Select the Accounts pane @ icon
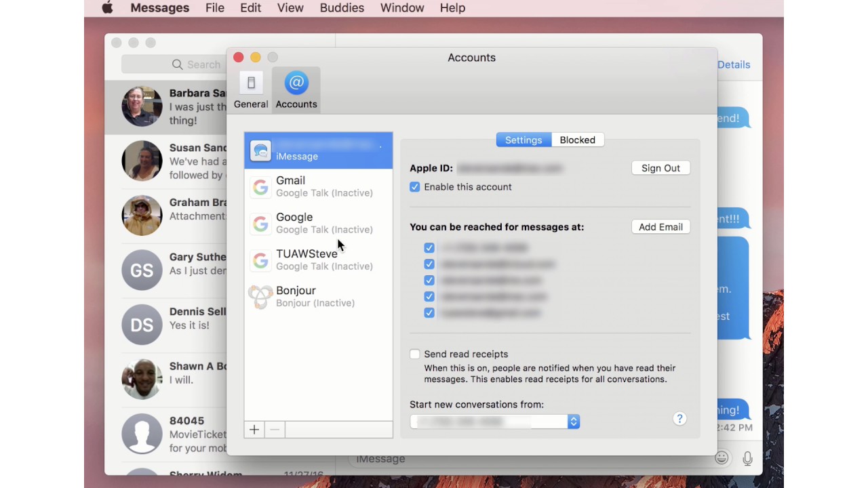The image size is (868, 488). click(x=296, y=83)
